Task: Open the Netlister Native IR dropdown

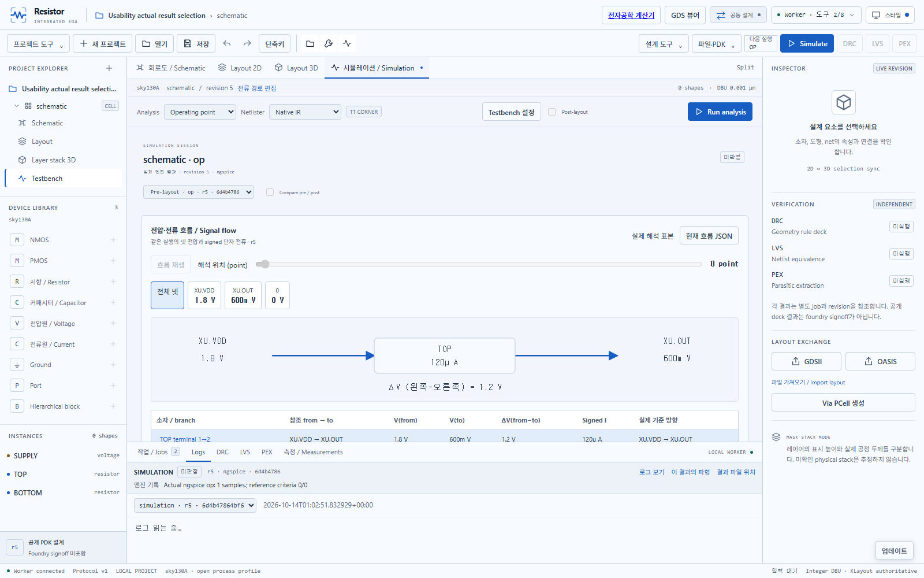Action: click(305, 112)
